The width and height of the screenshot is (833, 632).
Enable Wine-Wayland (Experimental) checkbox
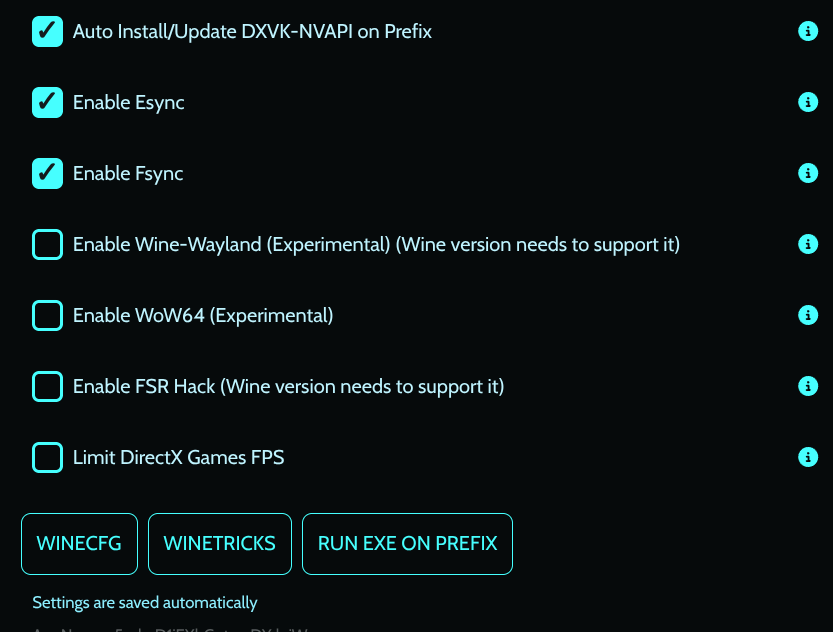(x=47, y=244)
